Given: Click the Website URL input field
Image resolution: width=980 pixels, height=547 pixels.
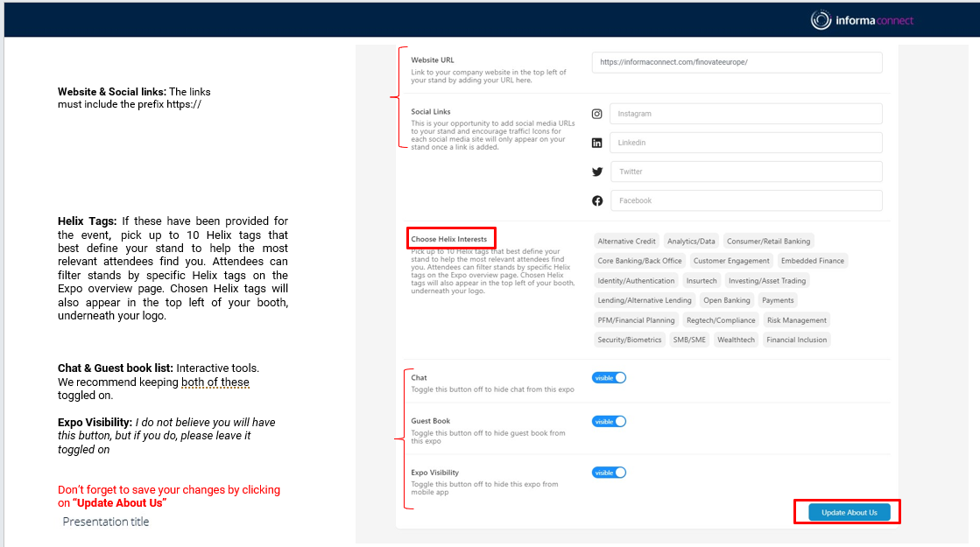Looking at the screenshot, I should click(737, 62).
